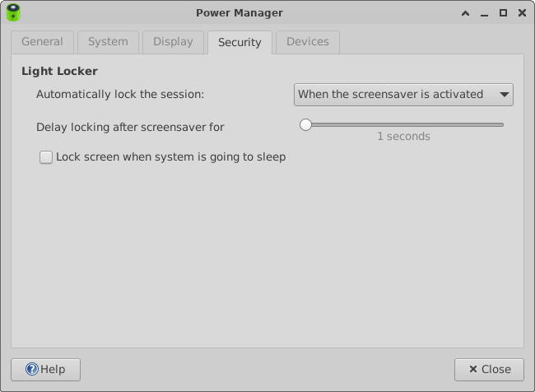
Task: Switch to the General tab
Action: click(42, 42)
